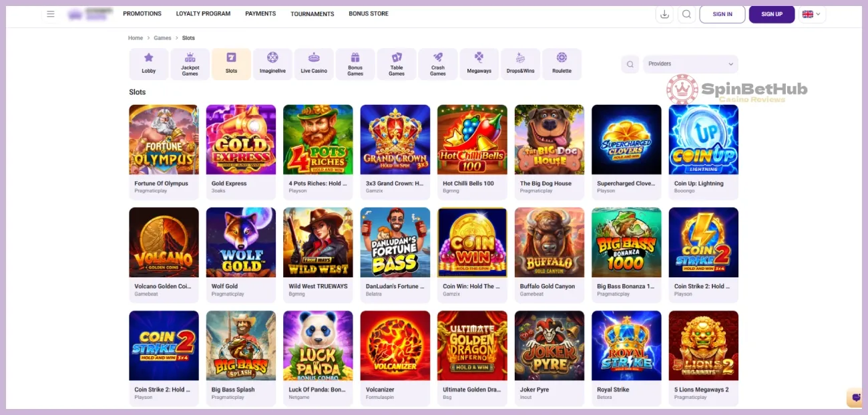Select the Slots category tile
Viewport: 868px width, 415px height.
coord(232,64)
